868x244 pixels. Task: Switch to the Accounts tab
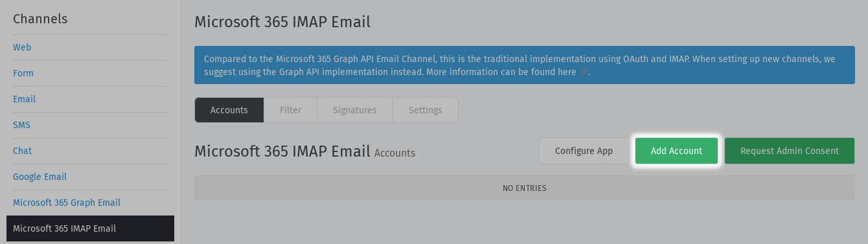click(x=229, y=110)
